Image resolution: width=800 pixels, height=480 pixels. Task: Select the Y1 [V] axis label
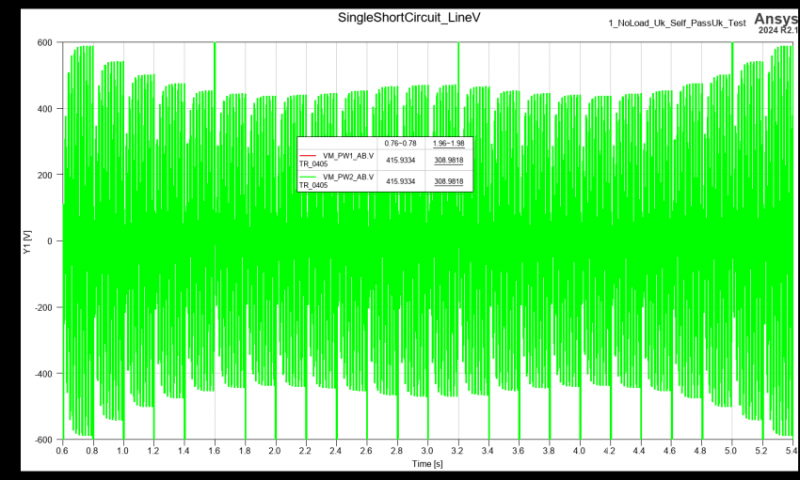point(27,241)
